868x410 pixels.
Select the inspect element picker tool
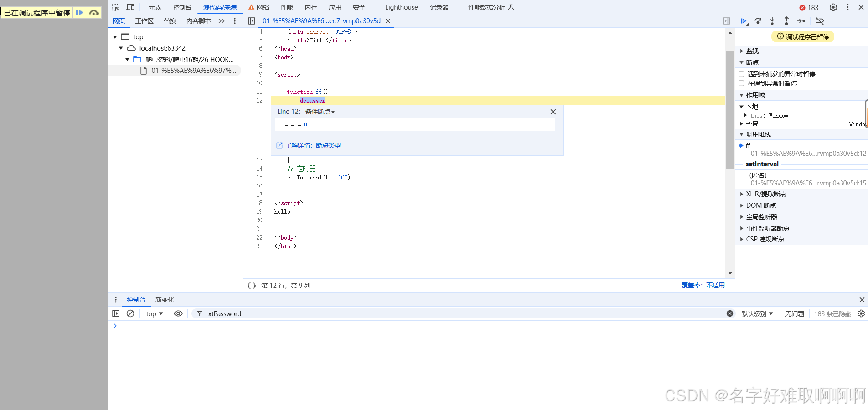116,7
